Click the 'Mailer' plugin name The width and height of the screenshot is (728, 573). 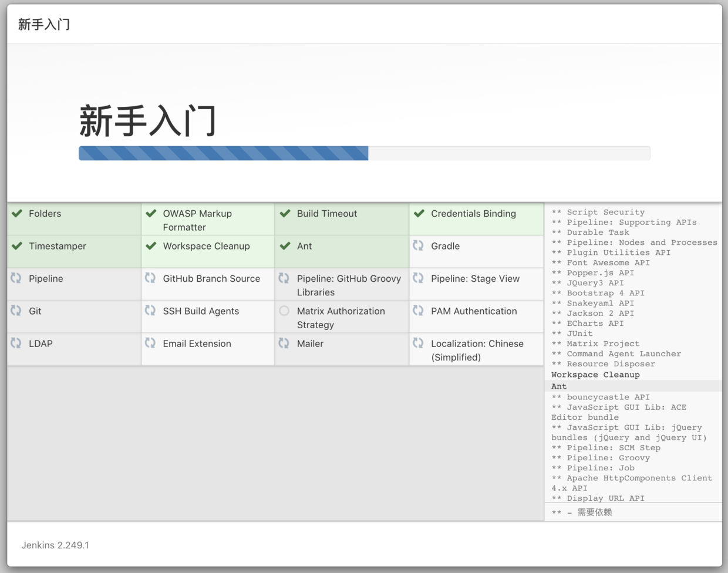point(310,343)
